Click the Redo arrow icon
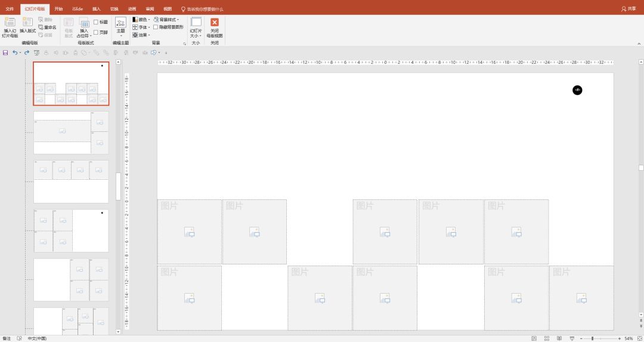644x342 pixels. pos(27,53)
